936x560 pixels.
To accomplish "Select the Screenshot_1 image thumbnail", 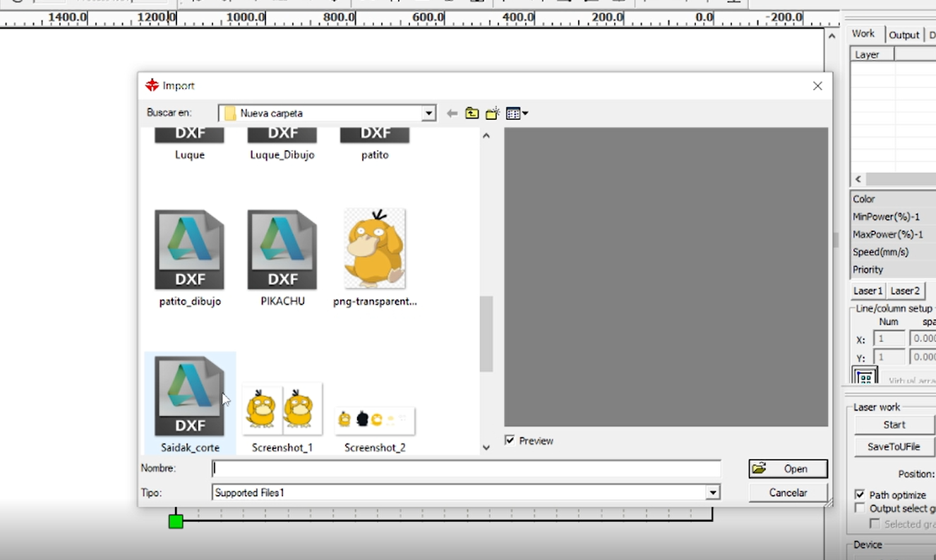I will [282, 409].
